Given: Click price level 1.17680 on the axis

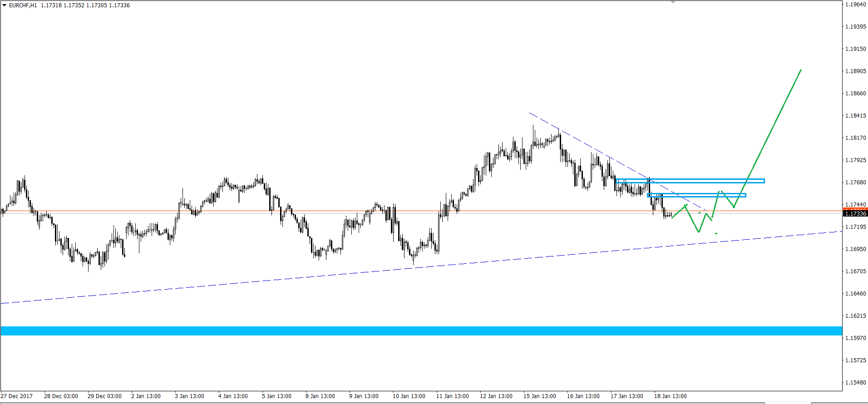Looking at the screenshot, I should pyautogui.click(x=855, y=182).
